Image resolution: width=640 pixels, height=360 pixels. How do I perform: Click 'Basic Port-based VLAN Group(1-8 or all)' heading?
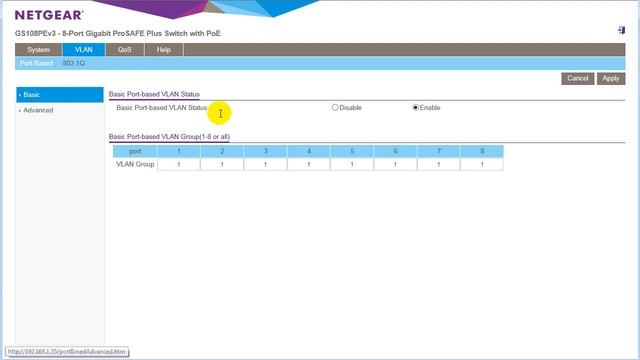(x=169, y=137)
